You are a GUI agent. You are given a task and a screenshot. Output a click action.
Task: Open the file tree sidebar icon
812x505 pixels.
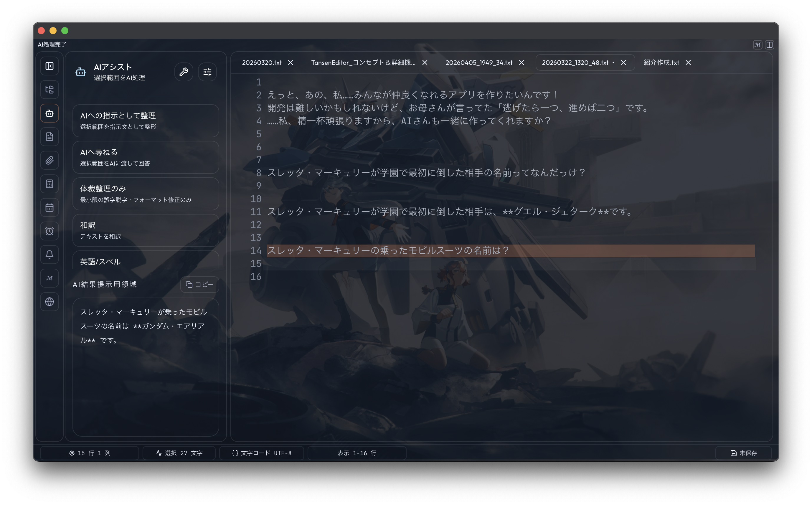[49, 90]
